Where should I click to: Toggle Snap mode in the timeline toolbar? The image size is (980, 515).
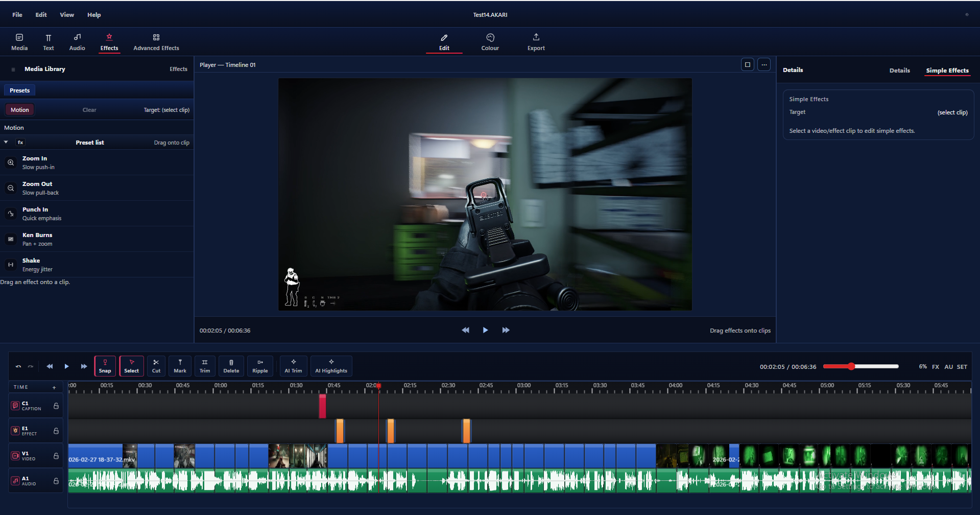(x=105, y=366)
